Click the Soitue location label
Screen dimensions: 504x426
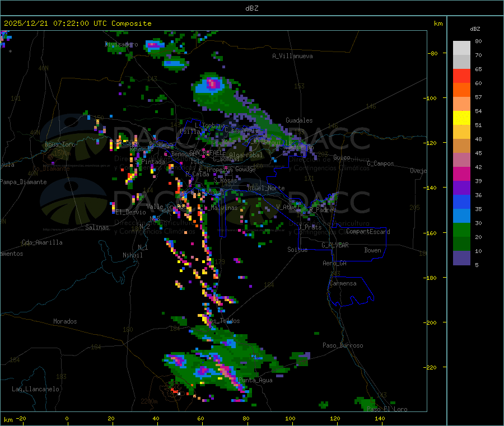pos(298,250)
